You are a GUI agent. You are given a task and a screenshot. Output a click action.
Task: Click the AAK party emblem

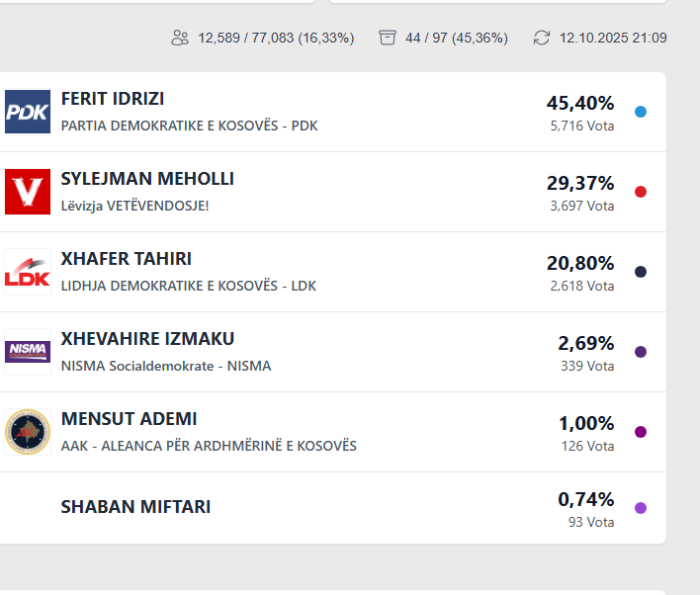pyautogui.click(x=28, y=432)
